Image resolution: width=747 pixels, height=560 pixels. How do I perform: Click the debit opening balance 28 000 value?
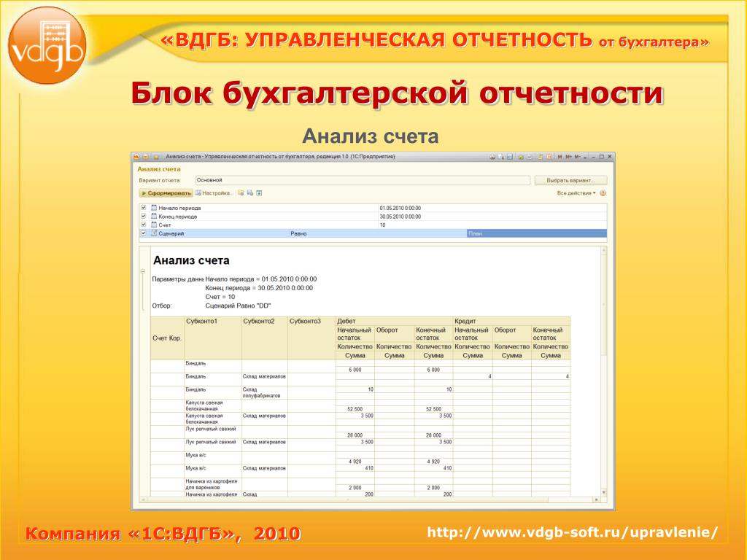point(355,435)
